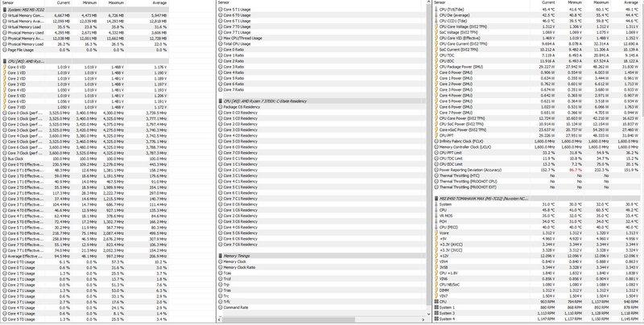
Task: Click the Average Effective clock row icon
Action: 5,256
